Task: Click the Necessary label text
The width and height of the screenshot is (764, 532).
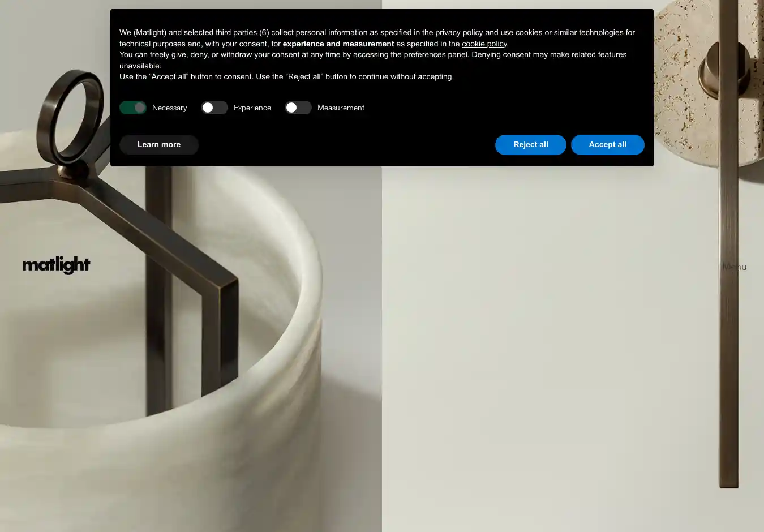Action: [169, 108]
